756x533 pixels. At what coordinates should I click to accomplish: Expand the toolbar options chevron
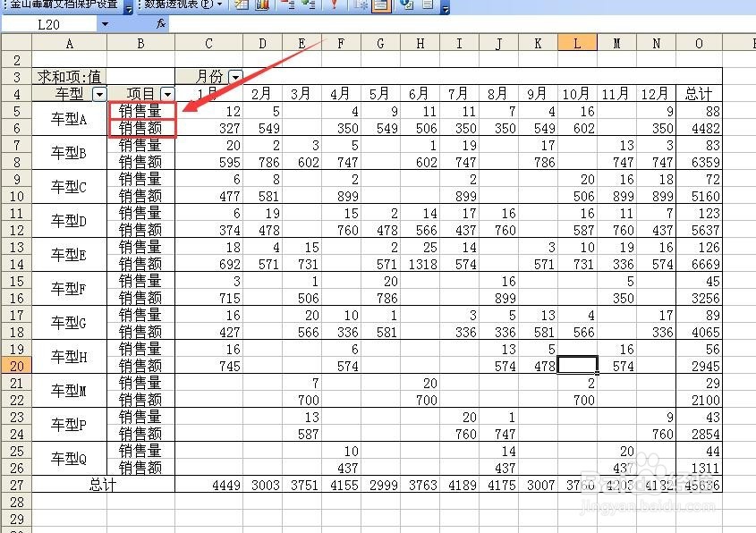pyautogui.click(x=446, y=9)
